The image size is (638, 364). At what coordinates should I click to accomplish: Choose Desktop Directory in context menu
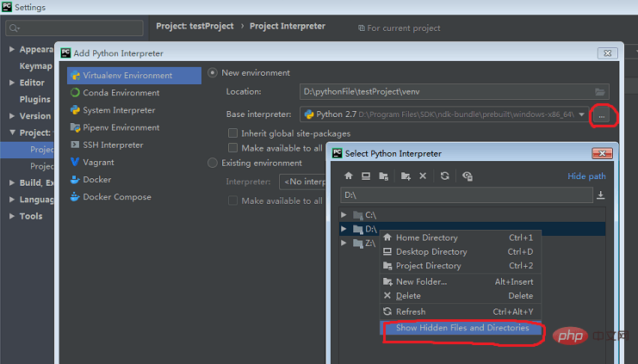pos(460,252)
